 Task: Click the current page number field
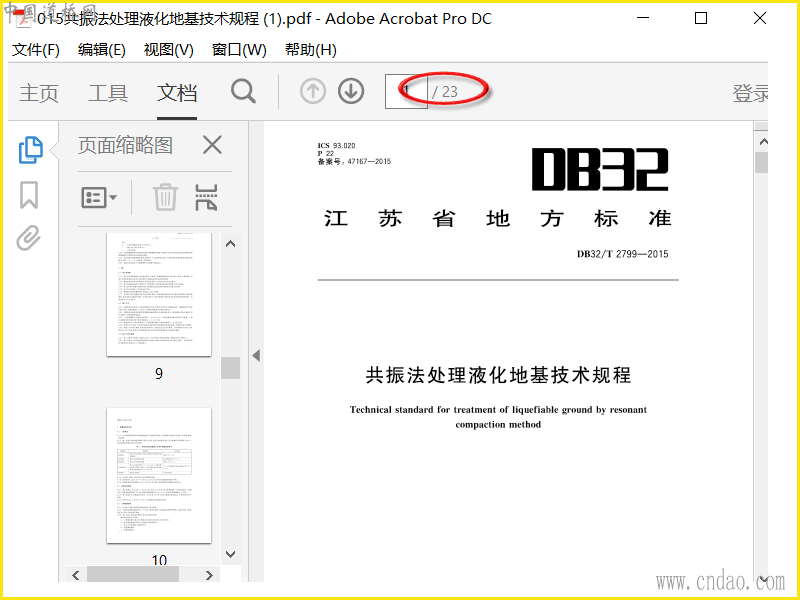406,92
